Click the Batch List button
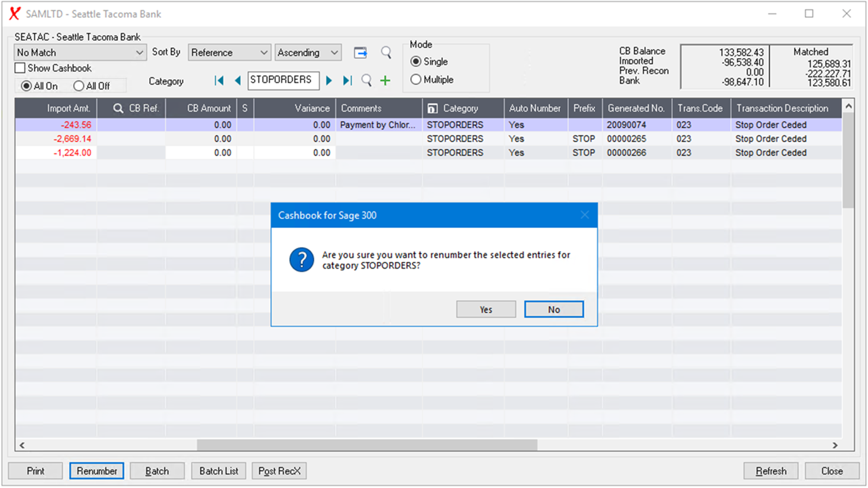The height and width of the screenshot is (488, 868). (x=218, y=471)
